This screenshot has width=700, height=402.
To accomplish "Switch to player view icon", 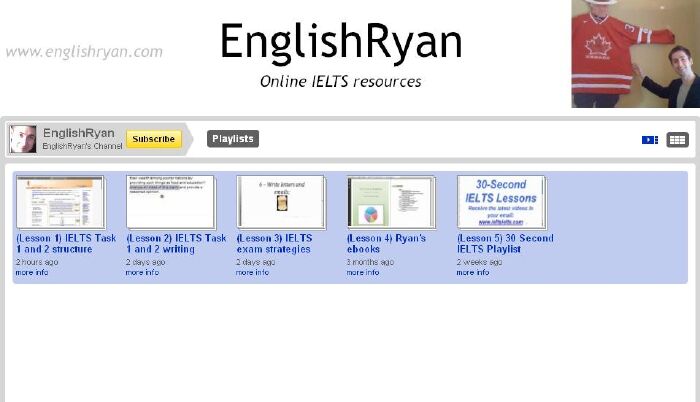I will click(650, 140).
